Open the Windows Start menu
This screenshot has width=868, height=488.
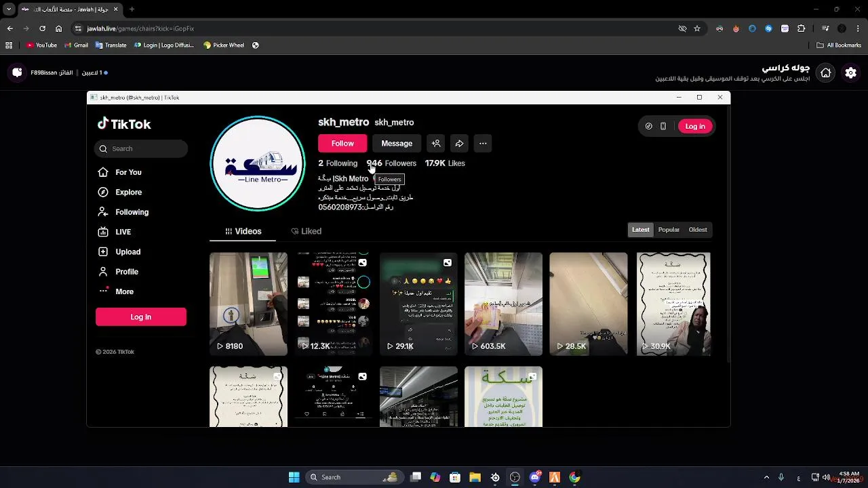point(294,477)
